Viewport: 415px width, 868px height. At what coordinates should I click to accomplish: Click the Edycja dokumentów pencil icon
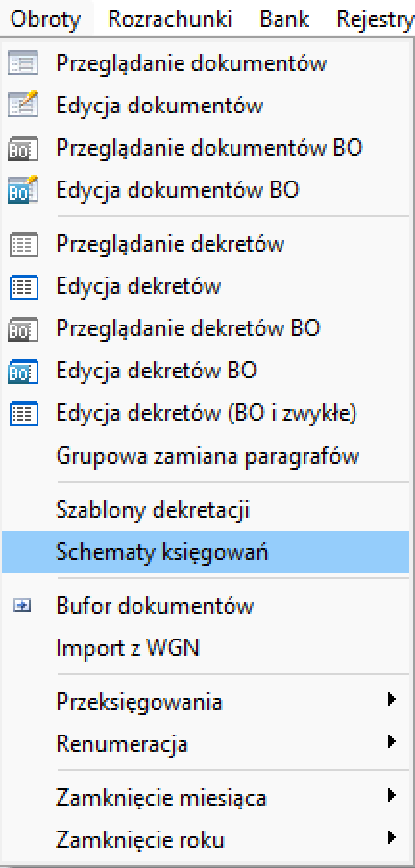tap(23, 105)
